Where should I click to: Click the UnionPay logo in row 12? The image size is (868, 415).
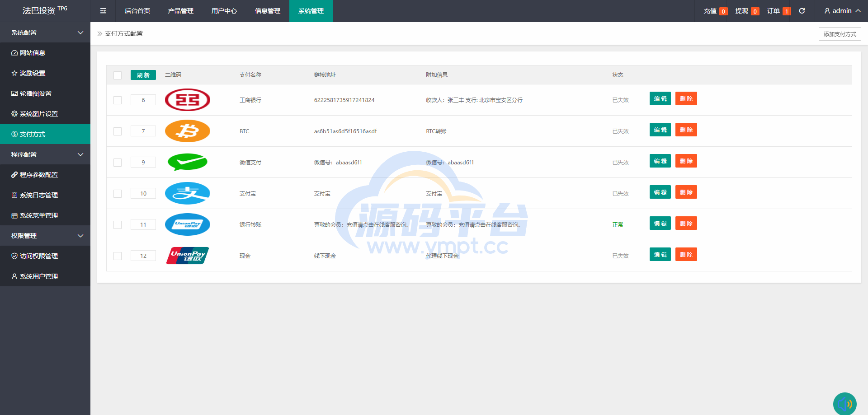(x=188, y=256)
